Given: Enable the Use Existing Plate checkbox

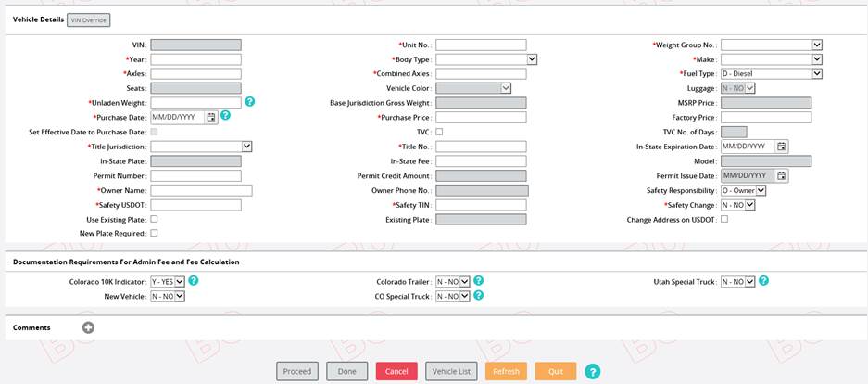Looking at the screenshot, I should 154,220.
